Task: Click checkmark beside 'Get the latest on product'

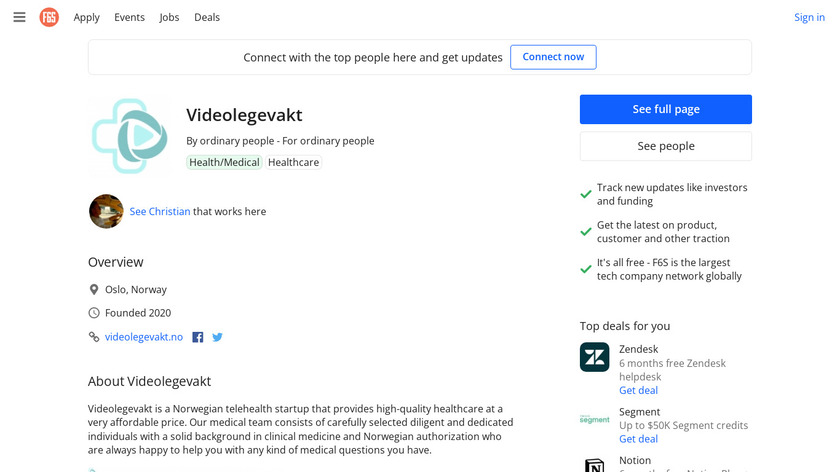Action: (586, 231)
